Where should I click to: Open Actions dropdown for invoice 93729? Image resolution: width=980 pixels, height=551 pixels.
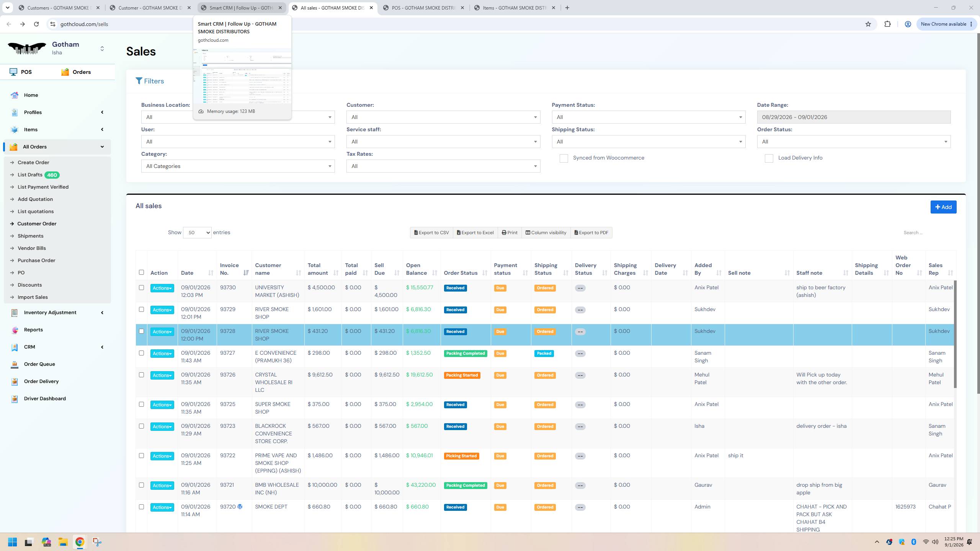pyautogui.click(x=162, y=310)
